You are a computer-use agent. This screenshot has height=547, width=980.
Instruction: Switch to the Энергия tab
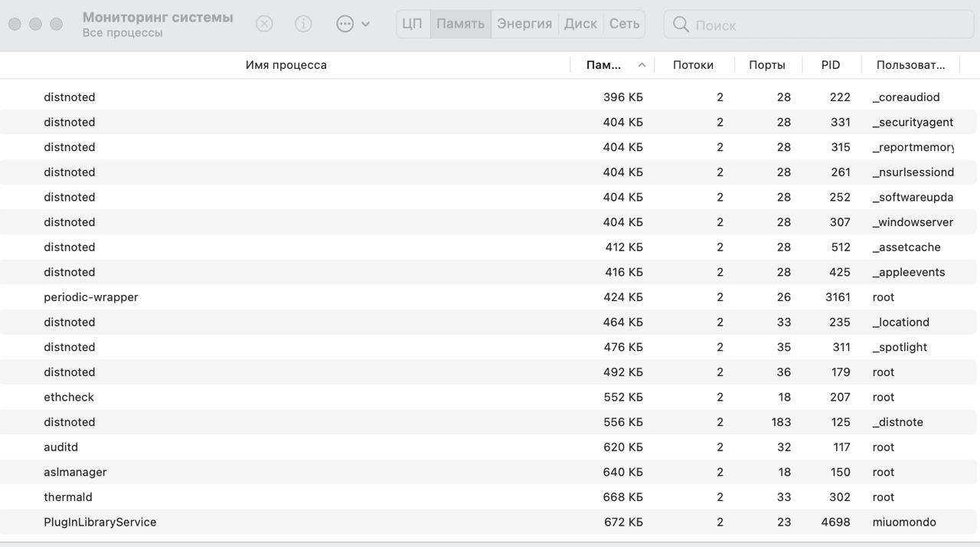524,24
